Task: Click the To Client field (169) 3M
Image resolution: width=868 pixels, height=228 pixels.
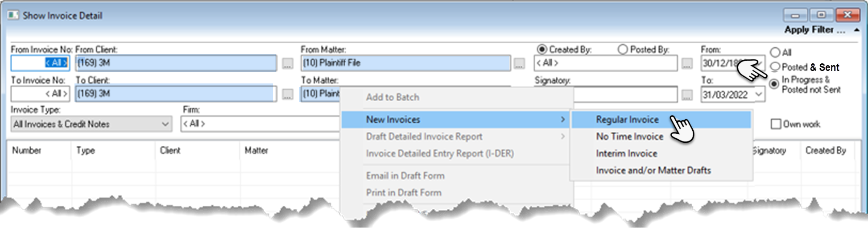Action: [x=176, y=94]
